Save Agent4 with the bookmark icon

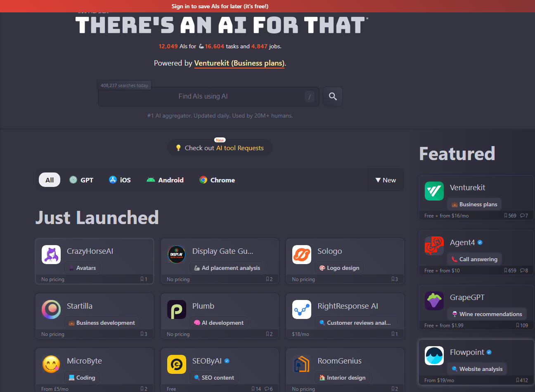coord(506,270)
